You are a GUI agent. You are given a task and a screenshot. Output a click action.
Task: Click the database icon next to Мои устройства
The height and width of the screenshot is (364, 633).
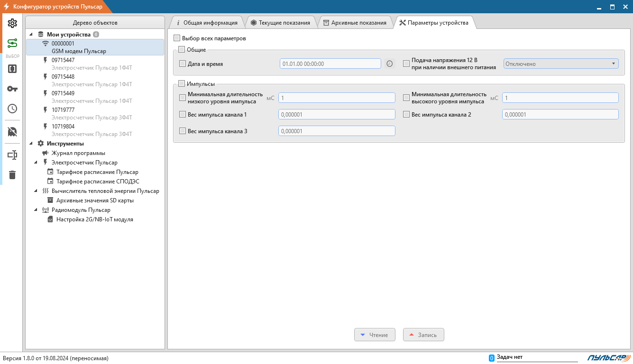(x=41, y=35)
